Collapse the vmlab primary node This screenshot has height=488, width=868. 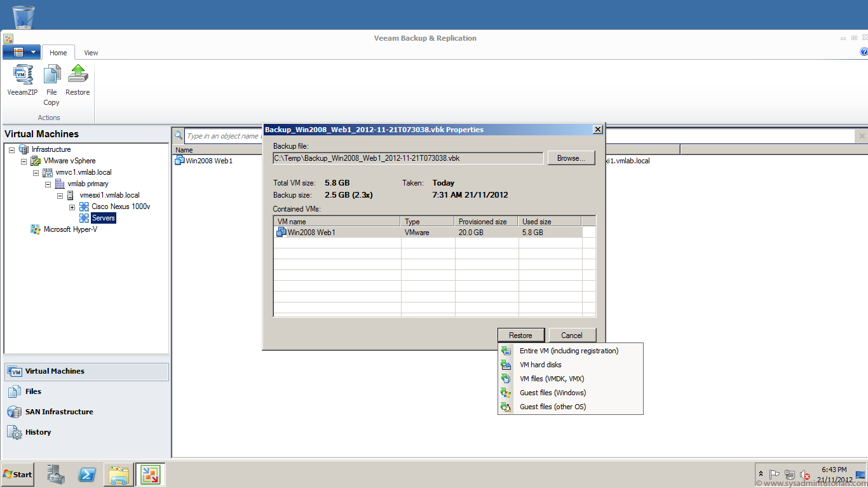(48, 184)
